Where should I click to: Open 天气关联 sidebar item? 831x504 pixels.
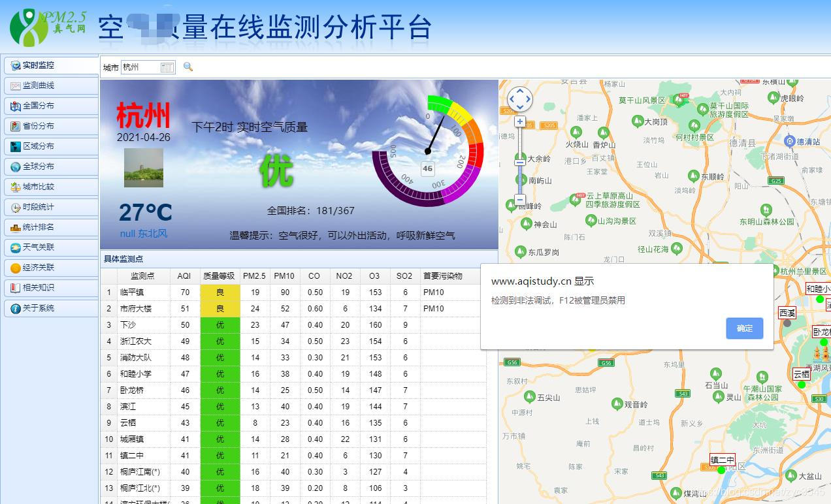click(51, 247)
